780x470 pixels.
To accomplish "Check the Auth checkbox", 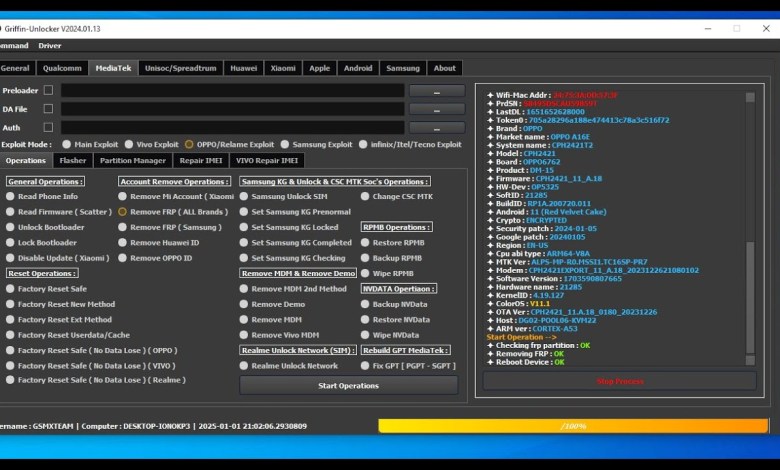I will pos(48,128).
